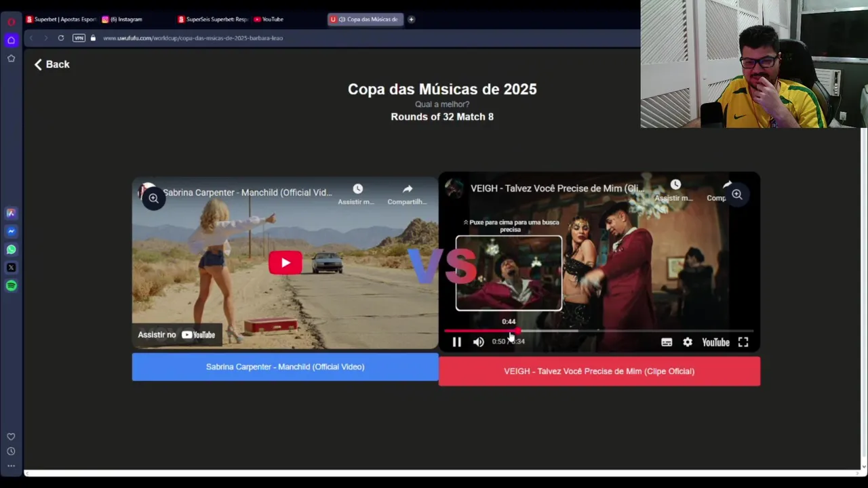The image size is (868, 488).
Task: Open the Opera menu logo
Action: tap(11, 22)
